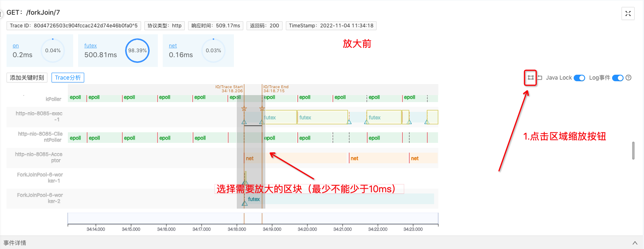Click the timeline range slider bar

click(253, 218)
